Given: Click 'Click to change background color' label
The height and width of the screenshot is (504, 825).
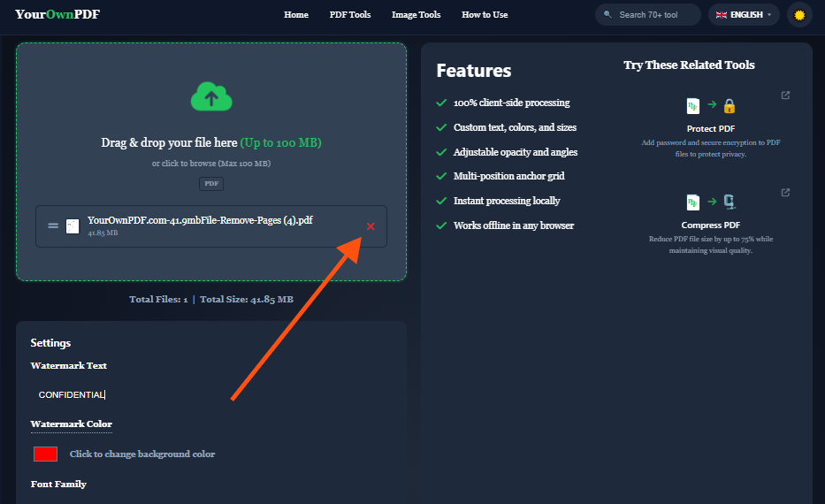Looking at the screenshot, I should (142, 454).
